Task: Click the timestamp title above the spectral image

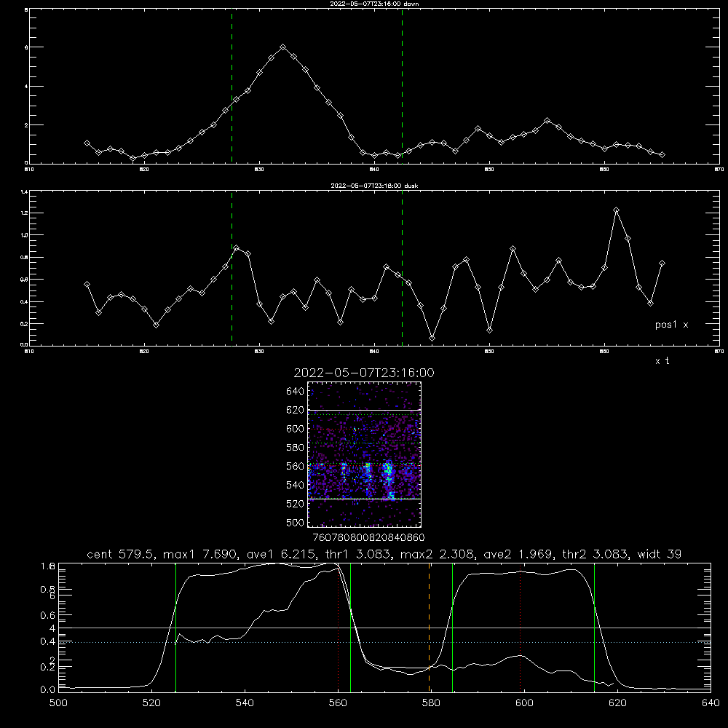Action: pos(364,373)
